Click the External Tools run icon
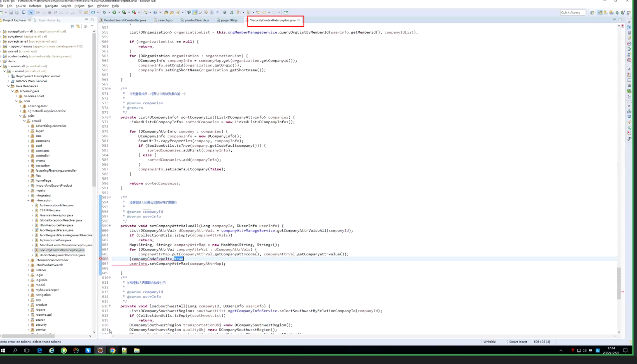Viewport: 637px width, 364px height. click(x=134, y=12)
